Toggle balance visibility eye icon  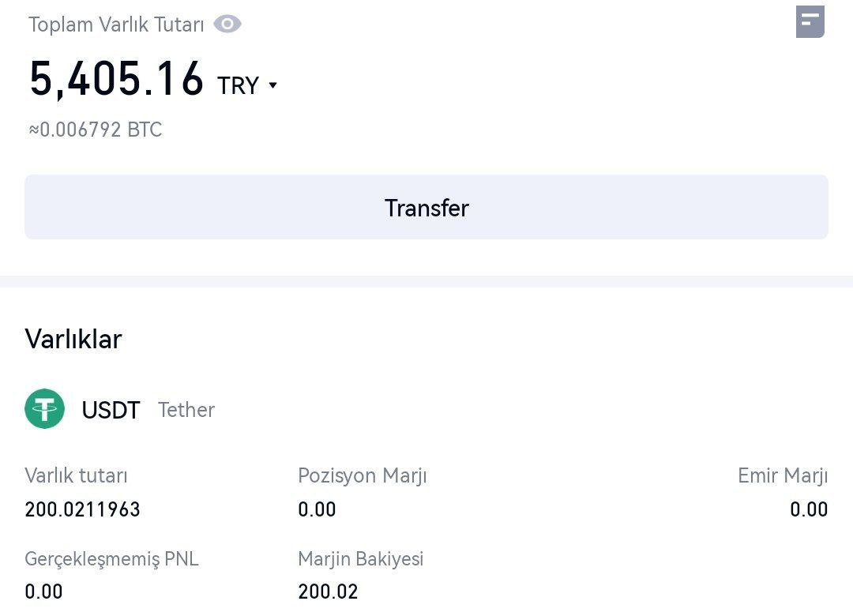(x=227, y=24)
